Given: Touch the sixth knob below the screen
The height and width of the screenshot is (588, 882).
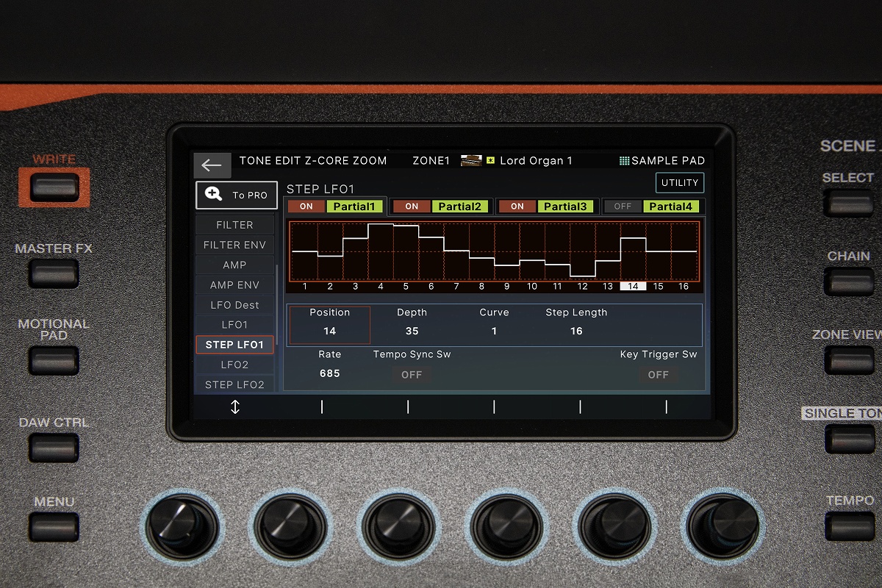Looking at the screenshot, I should pos(723,526).
